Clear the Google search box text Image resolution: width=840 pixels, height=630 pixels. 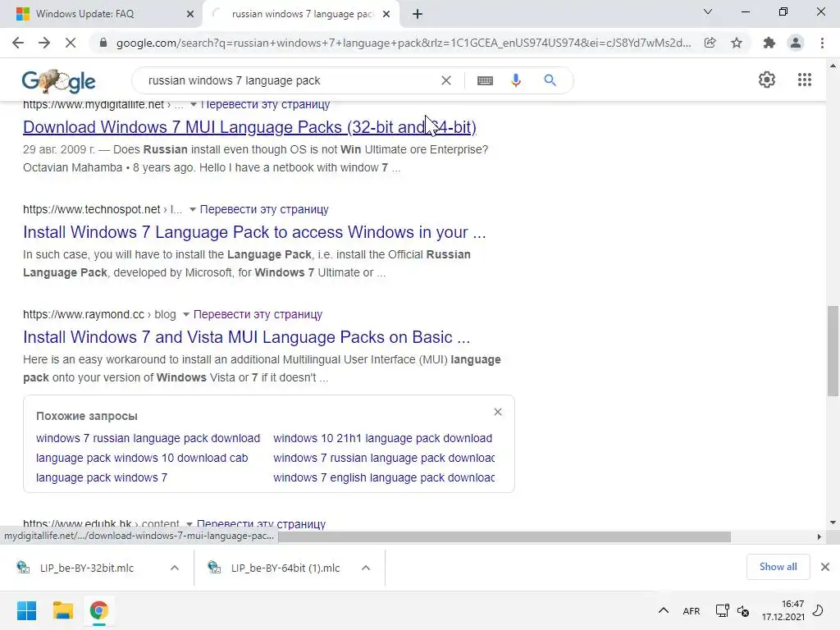[445, 80]
